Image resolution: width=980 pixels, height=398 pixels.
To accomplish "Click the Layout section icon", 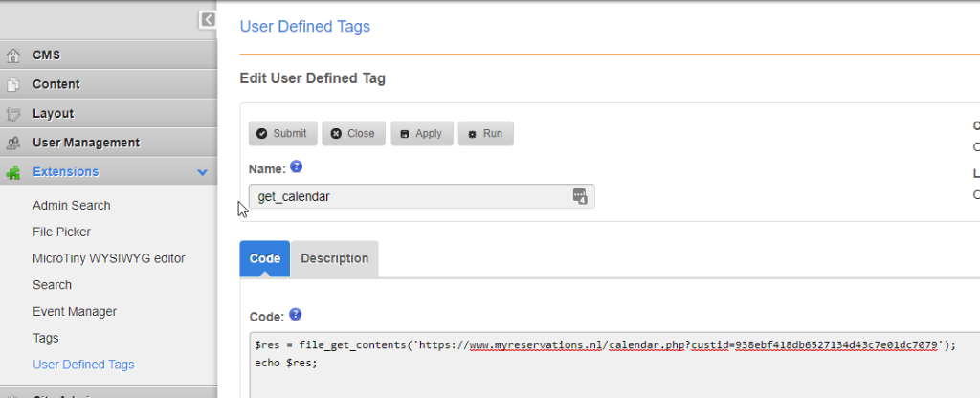I will (13, 114).
